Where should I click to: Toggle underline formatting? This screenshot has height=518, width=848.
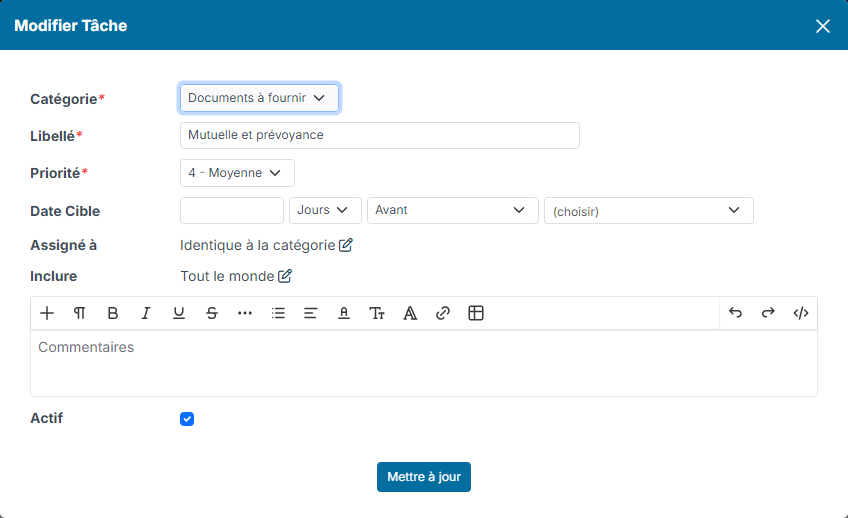[178, 313]
